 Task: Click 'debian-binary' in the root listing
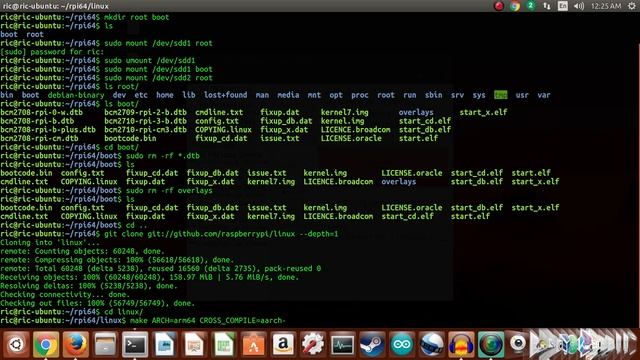tap(76, 95)
